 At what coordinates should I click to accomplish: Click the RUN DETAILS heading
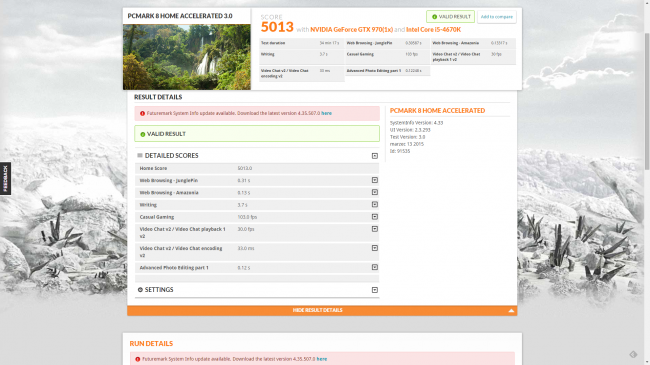click(x=151, y=343)
